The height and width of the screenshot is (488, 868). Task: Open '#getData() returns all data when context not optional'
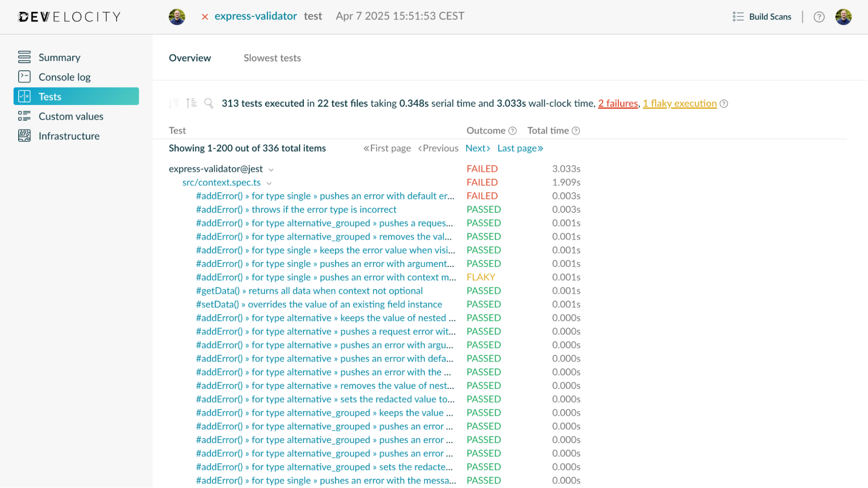(x=309, y=291)
